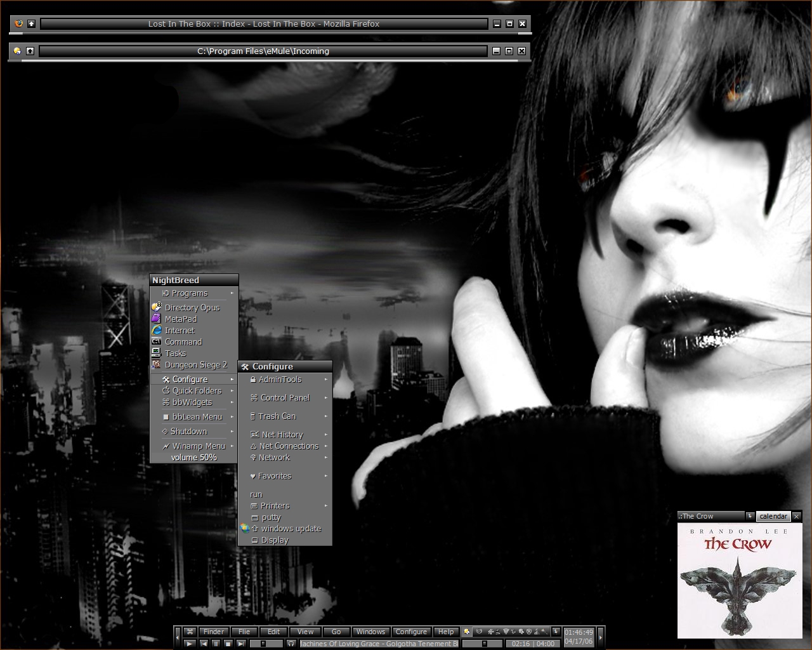This screenshot has width=812, height=650.
Task: Expand the Shutdown submenu
Action: coord(193,431)
